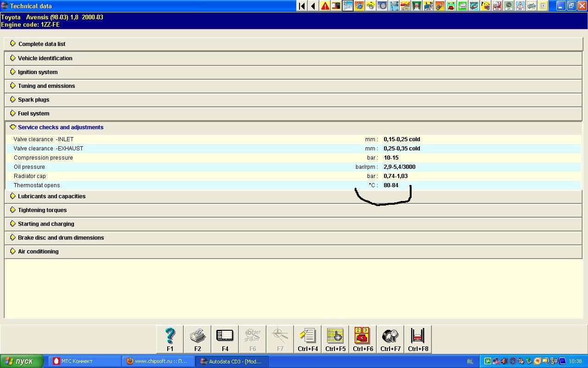Open the printer-like green toolbar icon

[463, 6]
